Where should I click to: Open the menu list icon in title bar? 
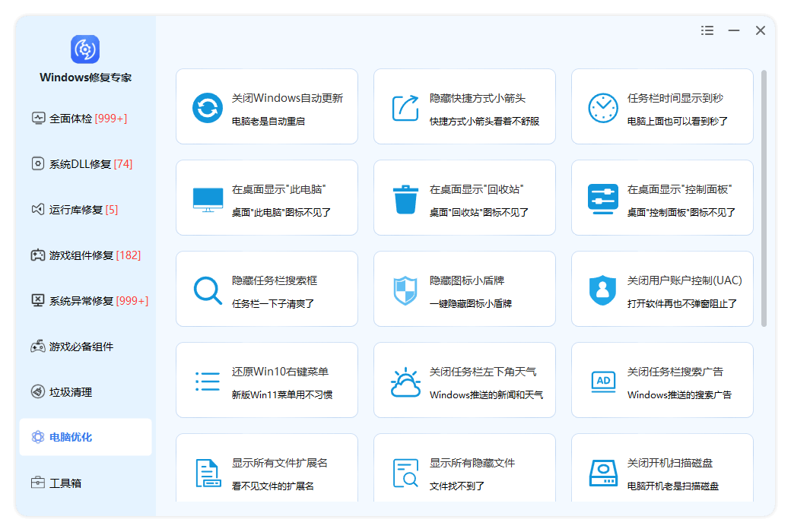pos(707,30)
